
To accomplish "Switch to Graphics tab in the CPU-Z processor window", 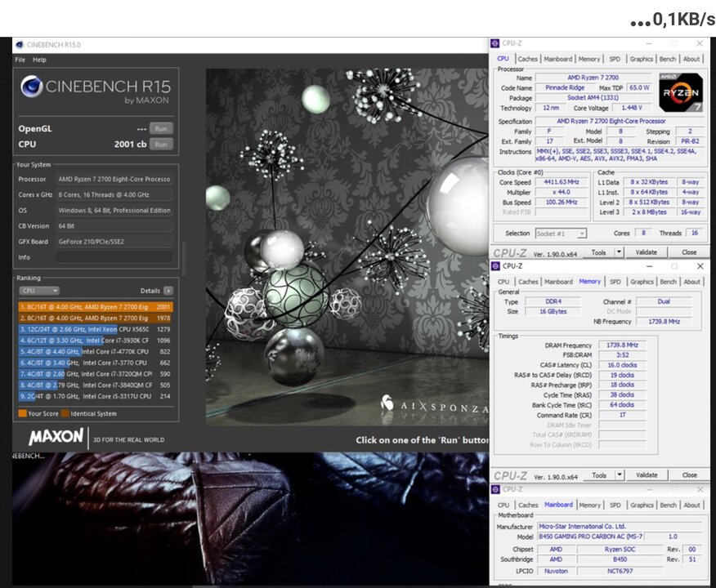I will coord(641,59).
